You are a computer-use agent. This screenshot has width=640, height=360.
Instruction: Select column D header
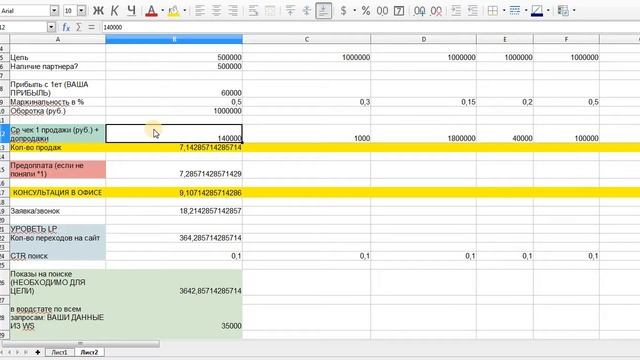[424, 40]
